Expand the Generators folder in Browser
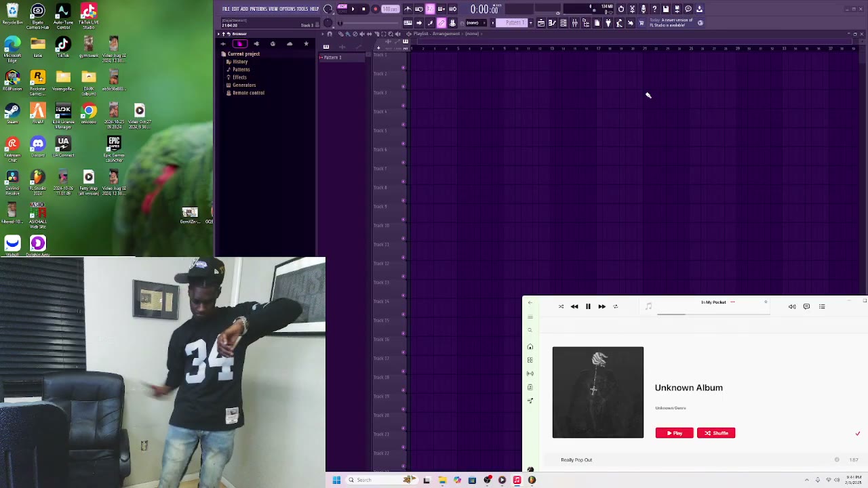The width and height of the screenshot is (868, 488). pyautogui.click(x=243, y=85)
